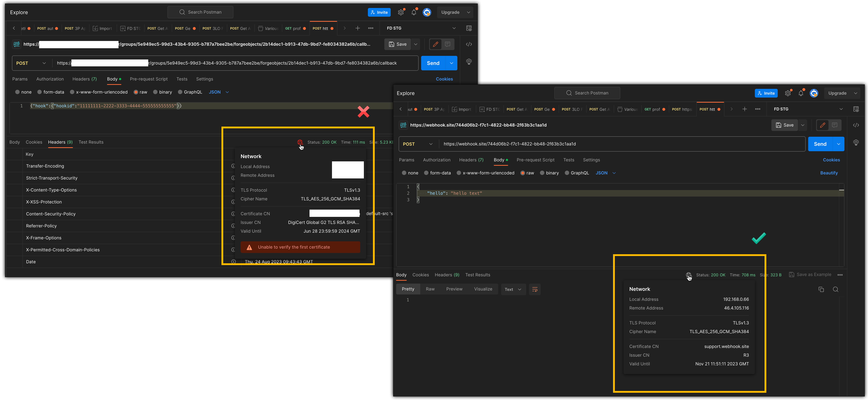Switch to Raw response view in right window
The image size is (868, 400).
pos(430,289)
